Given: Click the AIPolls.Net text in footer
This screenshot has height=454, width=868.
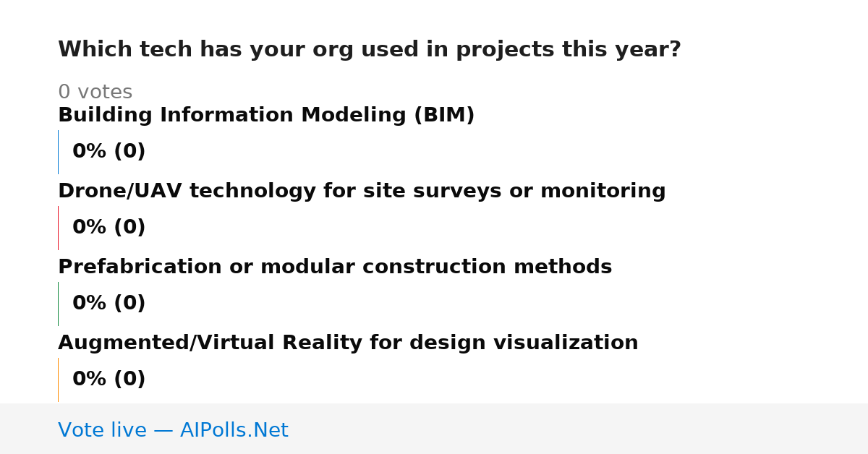Looking at the screenshot, I should click(234, 431).
